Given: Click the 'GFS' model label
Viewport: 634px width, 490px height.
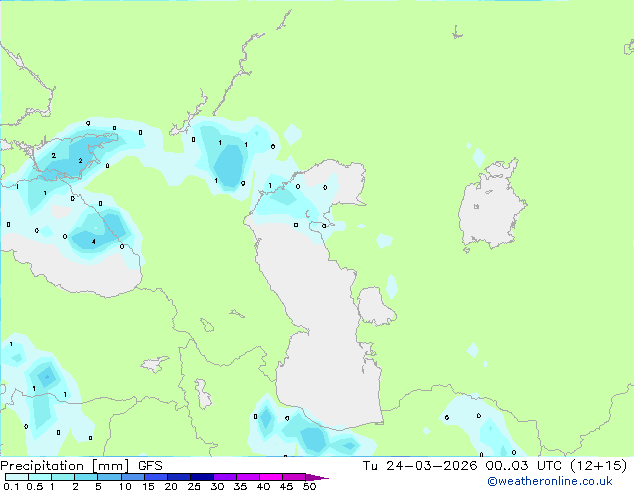Looking at the screenshot, I should pyautogui.click(x=150, y=466).
